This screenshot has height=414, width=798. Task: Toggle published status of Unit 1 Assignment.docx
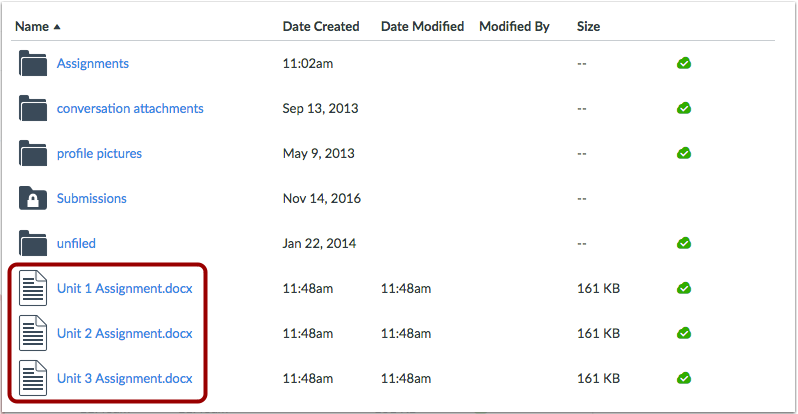(x=684, y=288)
